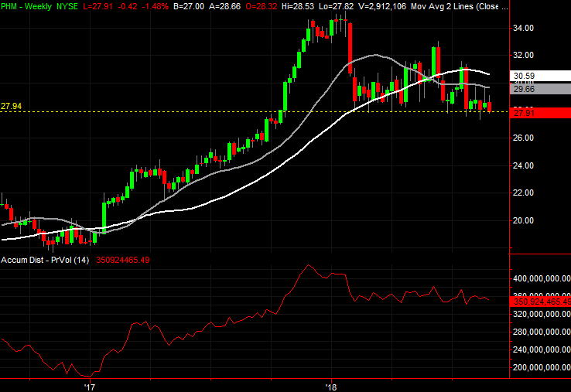The height and width of the screenshot is (392, 571).
Task: Click the 240,000,000.00 indicator axis label
Action: (x=542, y=349)
